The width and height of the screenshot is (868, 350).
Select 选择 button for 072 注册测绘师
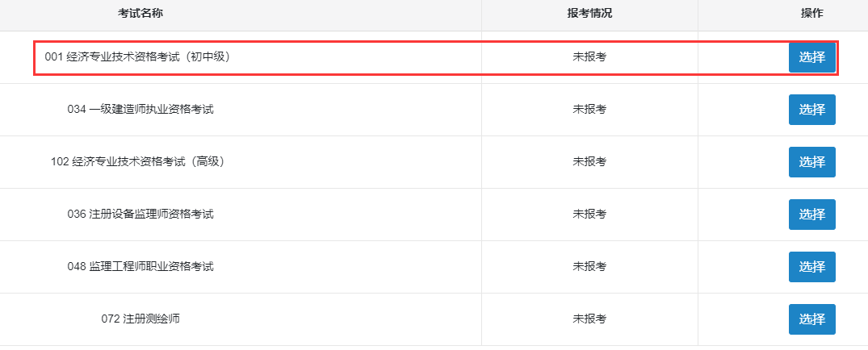[811, 319]
